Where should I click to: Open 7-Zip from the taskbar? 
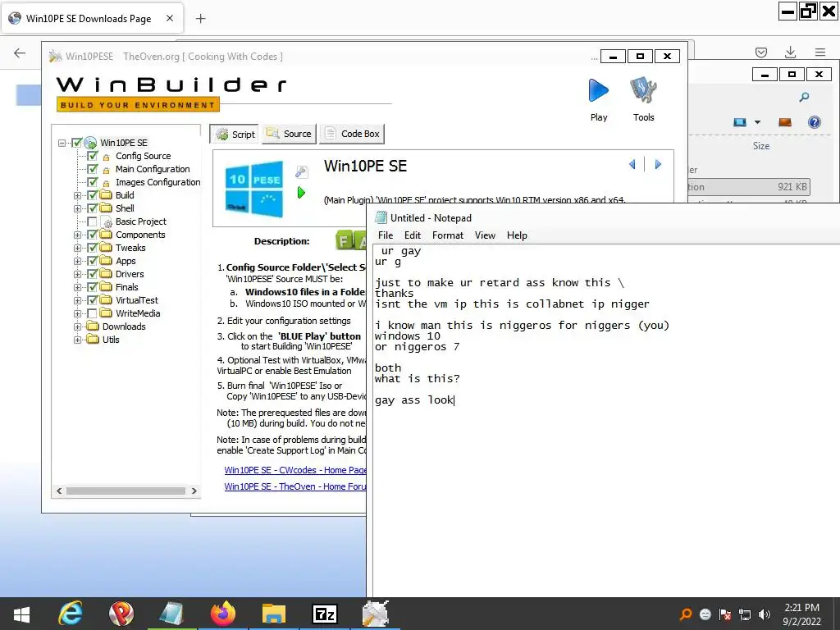(x=325, y=614)
